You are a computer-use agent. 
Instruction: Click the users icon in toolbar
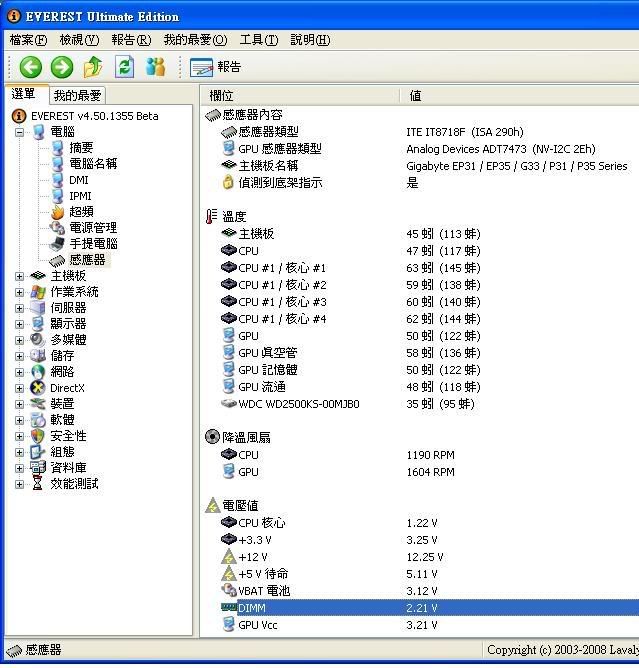[x=155, y=67]
